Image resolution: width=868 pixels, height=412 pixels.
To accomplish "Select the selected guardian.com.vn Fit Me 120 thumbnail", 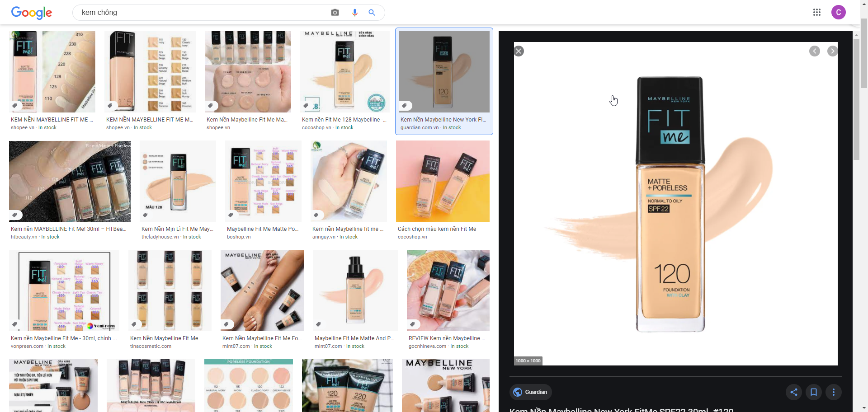I will point(444,71).
